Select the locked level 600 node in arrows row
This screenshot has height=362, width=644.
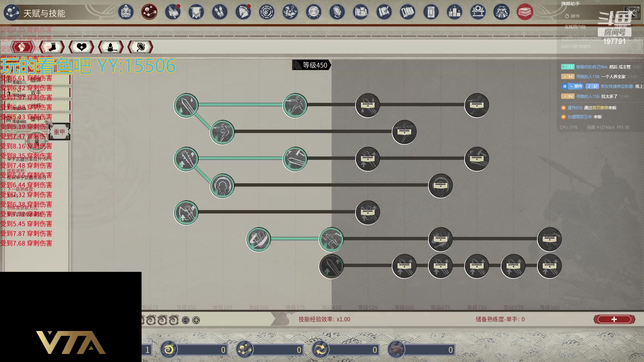pos(404,266)
